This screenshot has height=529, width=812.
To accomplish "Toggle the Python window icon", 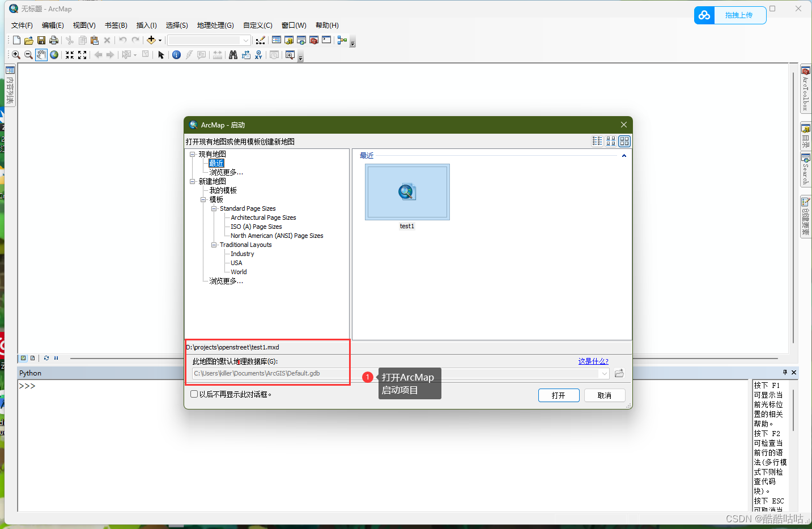I will (326, 40).
